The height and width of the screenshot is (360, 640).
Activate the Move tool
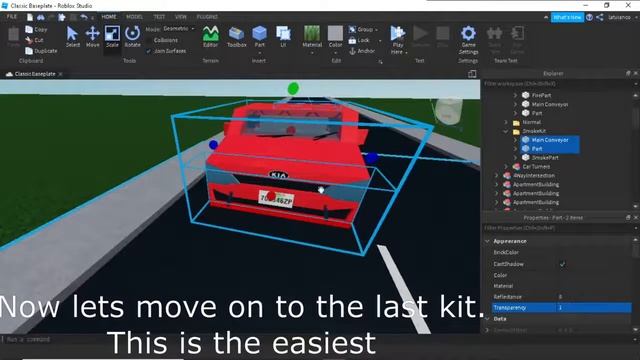click(x=93, y=37)
